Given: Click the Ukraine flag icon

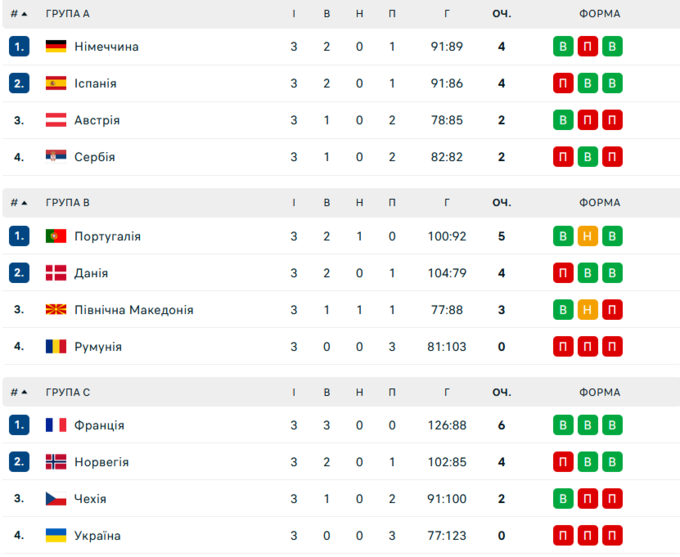Looking at the screenshot, I should coord(56,536).
